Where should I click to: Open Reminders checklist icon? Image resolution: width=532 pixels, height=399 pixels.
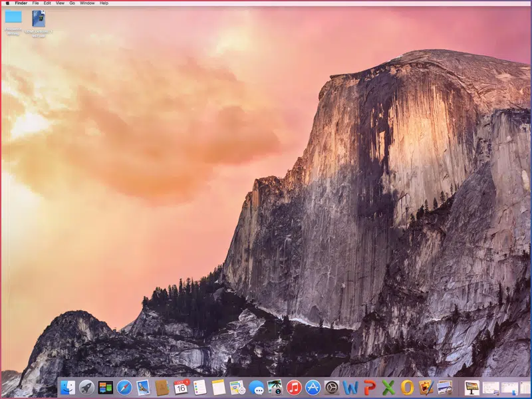200,388
